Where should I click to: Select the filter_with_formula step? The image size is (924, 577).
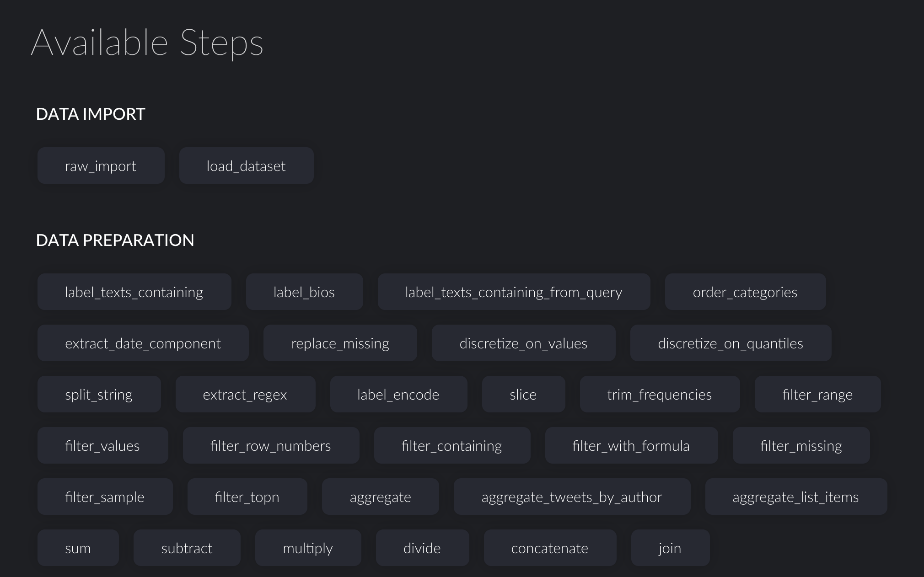click(x=631, y=445)
